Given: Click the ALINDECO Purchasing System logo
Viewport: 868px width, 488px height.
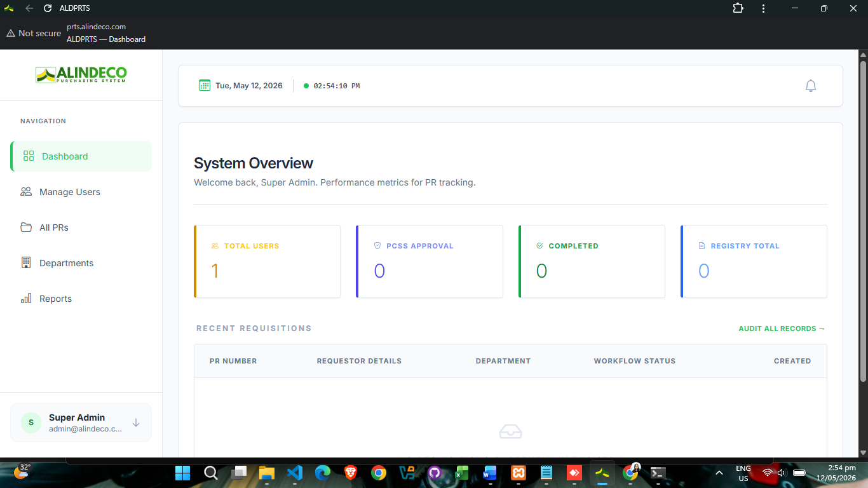Looking at the screenshot, I should [81, 74].
